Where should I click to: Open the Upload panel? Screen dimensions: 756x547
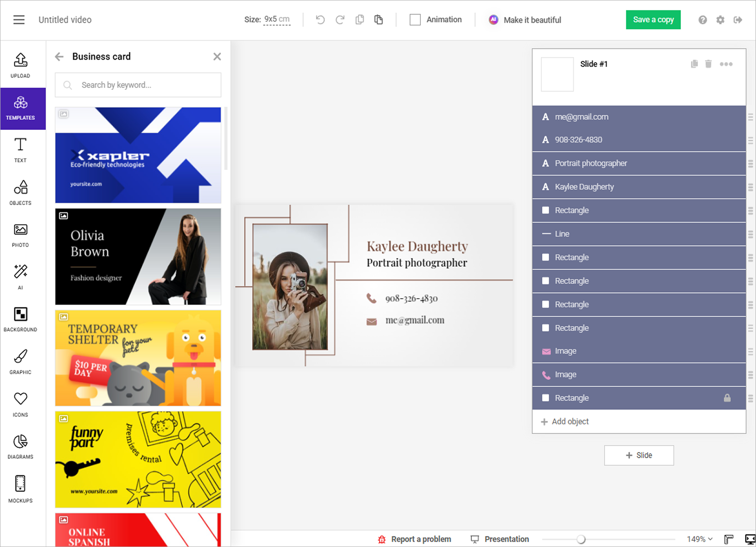pyautogui.click(x=20, y=66)
